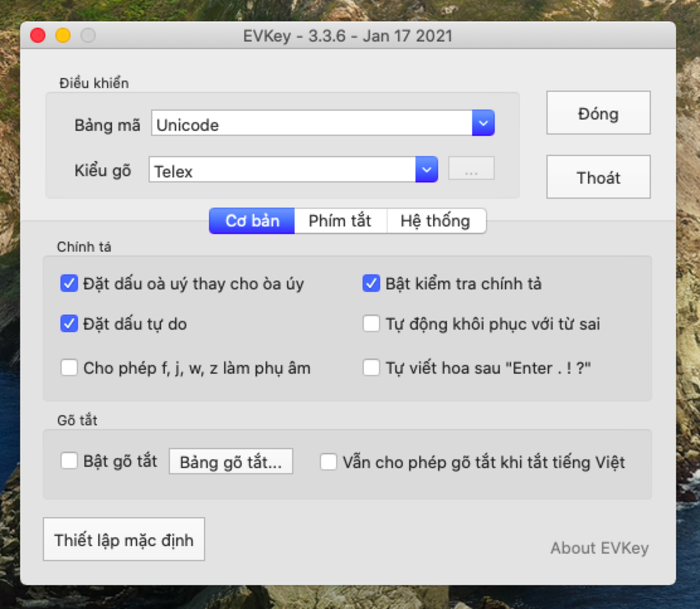Click the ellipsis button beside Kiểu gõ

471,168
